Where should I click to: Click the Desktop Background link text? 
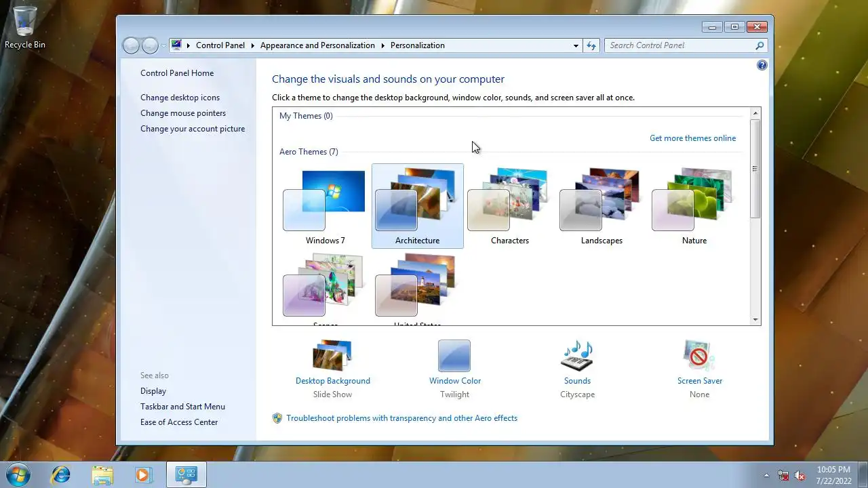tap(333, 381)
